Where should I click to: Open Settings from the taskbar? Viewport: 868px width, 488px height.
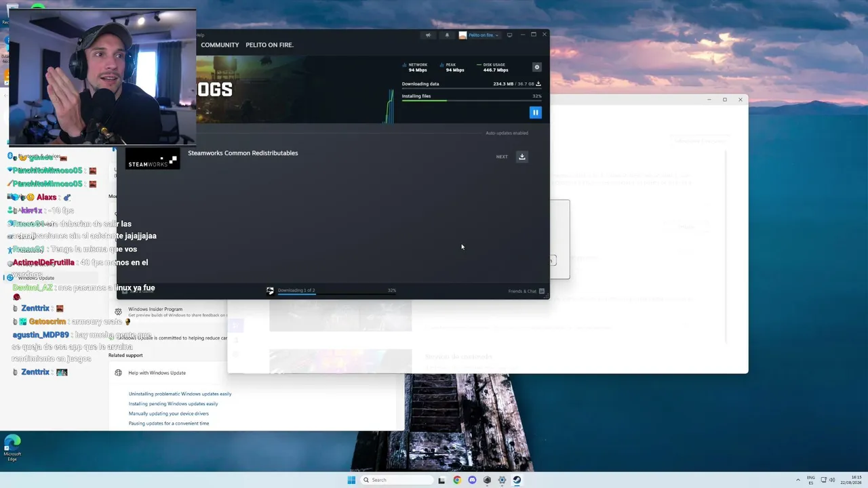click(502, 480)
